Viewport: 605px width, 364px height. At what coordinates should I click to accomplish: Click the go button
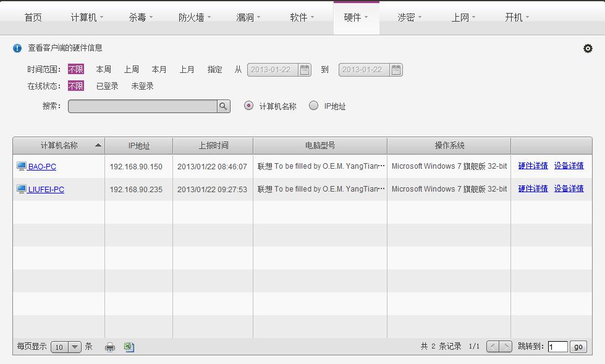pyautogui.click(x=578, y=347)
